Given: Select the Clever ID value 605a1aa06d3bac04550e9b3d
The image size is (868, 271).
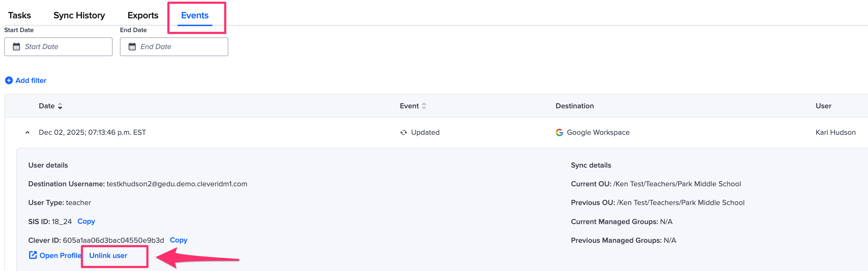Looking at the screenshot, I should click(x=113, y=240).
